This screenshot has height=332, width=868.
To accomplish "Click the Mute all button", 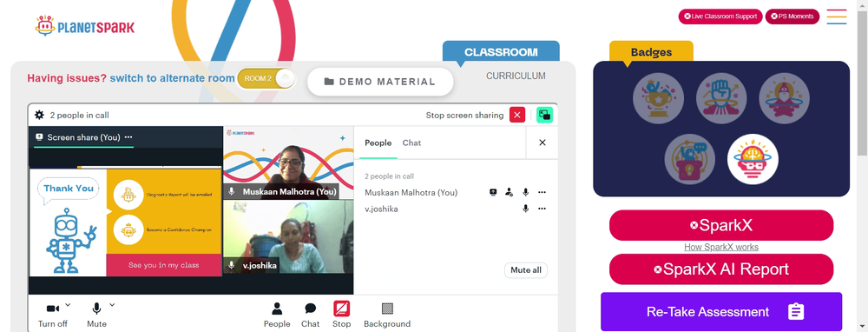I will (x=526, y=270).
